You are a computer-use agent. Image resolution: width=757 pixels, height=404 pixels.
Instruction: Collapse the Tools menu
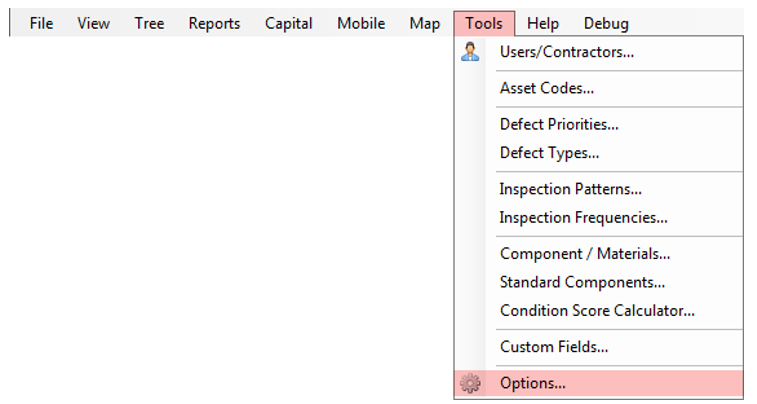point(484,23)
